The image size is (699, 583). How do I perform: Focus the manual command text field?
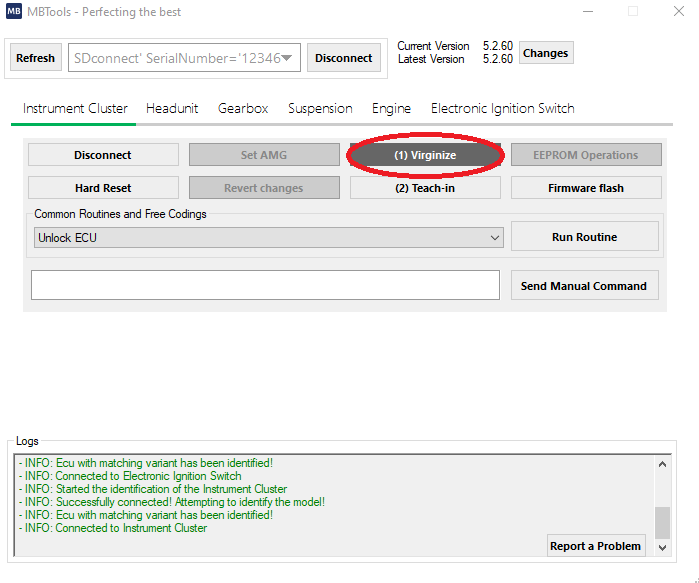click(265, 285)
